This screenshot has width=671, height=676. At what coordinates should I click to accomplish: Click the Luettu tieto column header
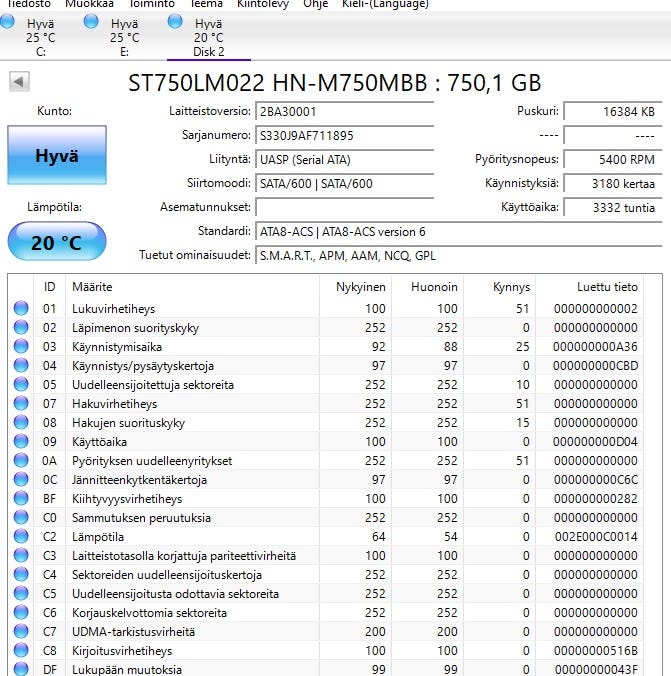(606, 287)
